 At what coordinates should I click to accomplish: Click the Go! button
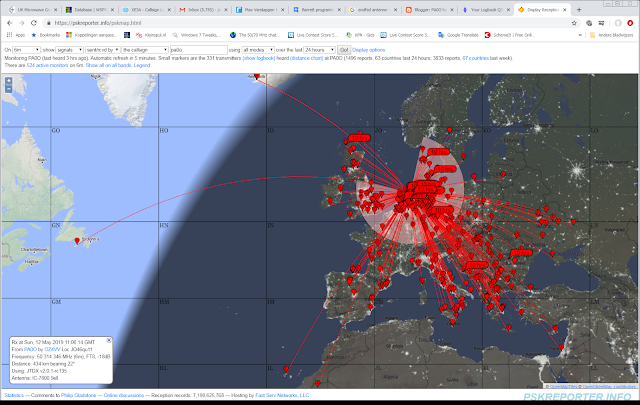(x=344, y=50)
